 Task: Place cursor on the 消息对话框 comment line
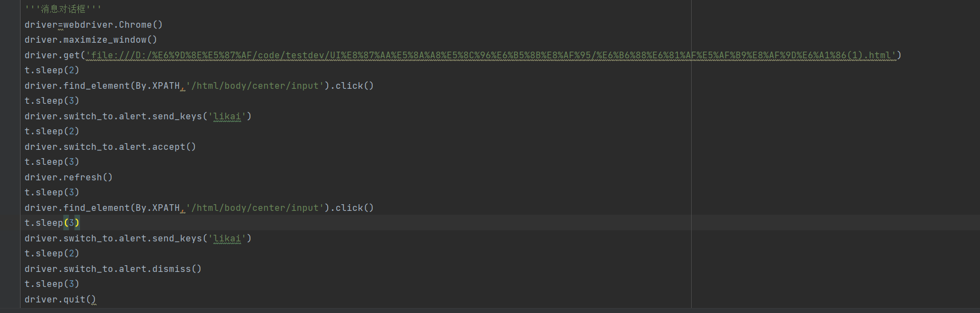click(63, 9)
